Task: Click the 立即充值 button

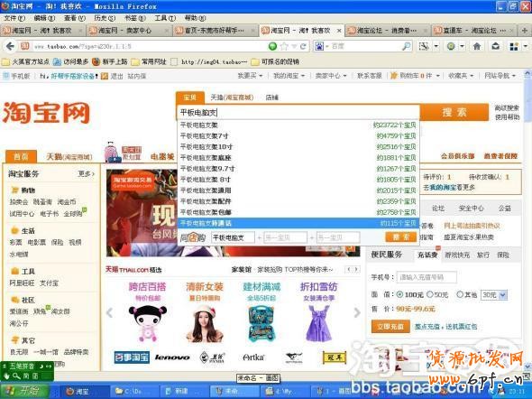Action: pos(390,327)
